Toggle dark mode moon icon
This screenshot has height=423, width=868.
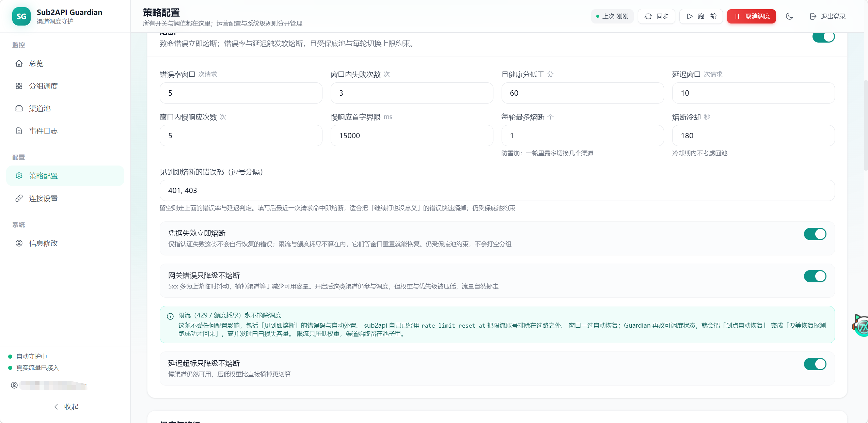pyautogui.click(x=789, y=16)
